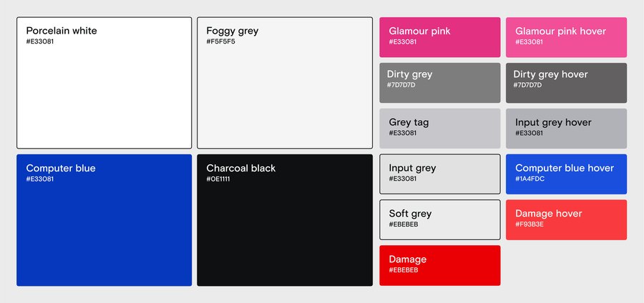Image resolution: width=644 pixels, height=303 pixels.
Task: Click the Glamour pink hover swatch
Action: pos(566,37)
